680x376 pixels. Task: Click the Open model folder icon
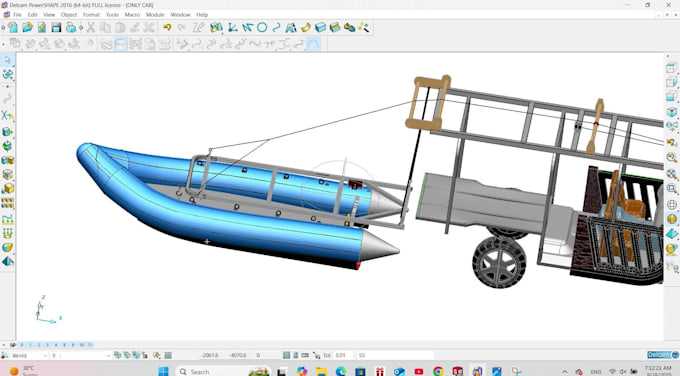click(27, 28)
